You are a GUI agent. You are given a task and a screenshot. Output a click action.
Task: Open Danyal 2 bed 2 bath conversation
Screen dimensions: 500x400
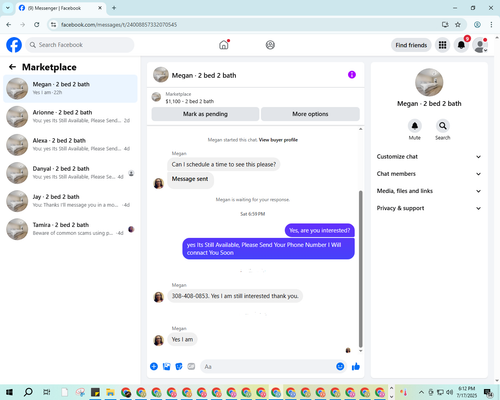(70, 173)
